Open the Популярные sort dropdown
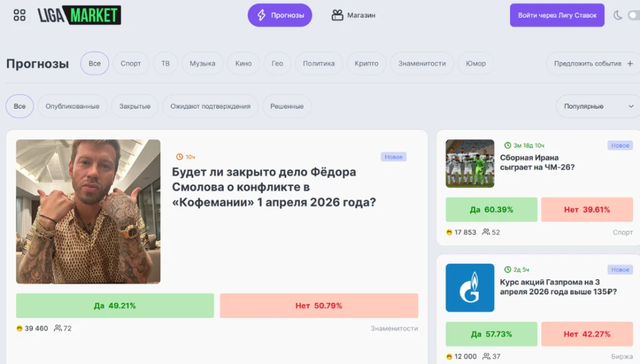Viewport: 640px width, 364px height. pos(598,106)
